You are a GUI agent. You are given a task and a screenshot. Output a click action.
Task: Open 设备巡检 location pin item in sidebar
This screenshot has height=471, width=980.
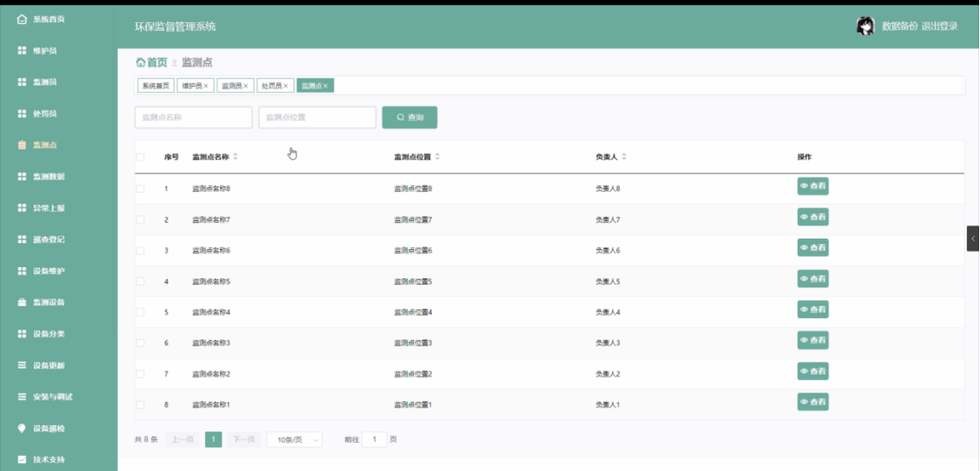tap(42, 429)
